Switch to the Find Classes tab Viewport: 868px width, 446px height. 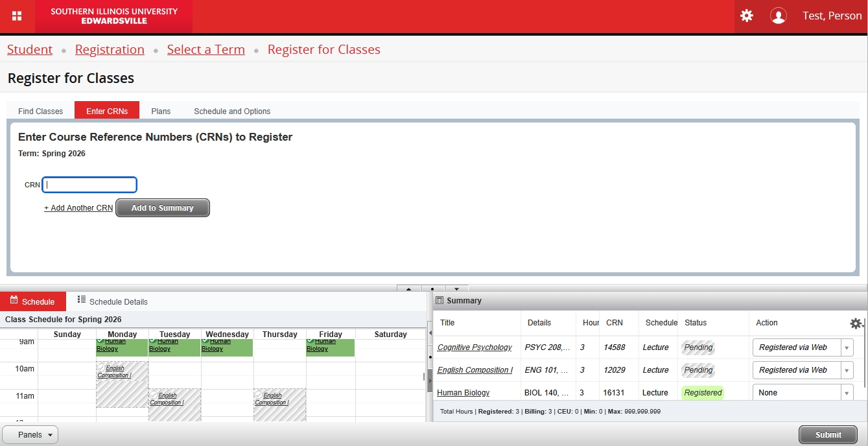[x=40, y=111]
